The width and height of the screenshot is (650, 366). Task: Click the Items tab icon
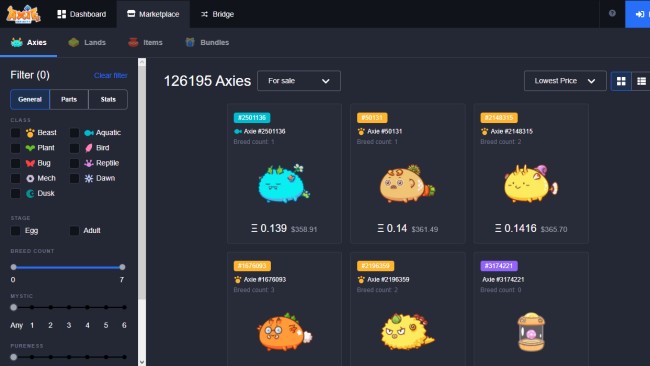pos(133,42)
